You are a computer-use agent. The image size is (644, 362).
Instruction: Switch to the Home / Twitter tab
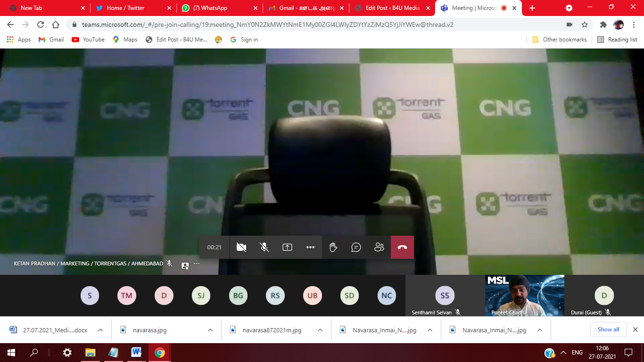coord(132,8)
